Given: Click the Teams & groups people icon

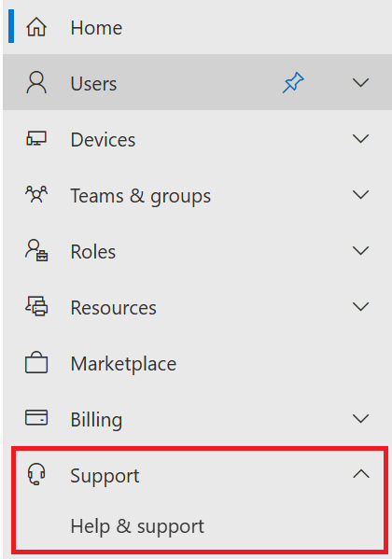Looking at the screenshot, I should (x=36, y=194).
